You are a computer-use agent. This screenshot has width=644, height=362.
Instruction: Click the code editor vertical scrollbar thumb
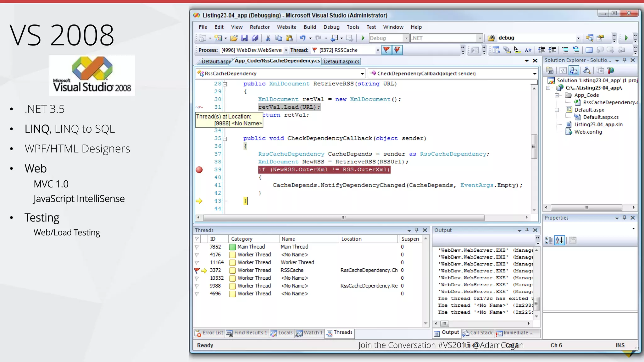534,146
